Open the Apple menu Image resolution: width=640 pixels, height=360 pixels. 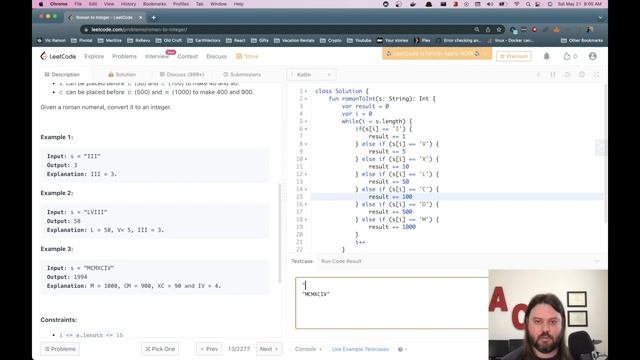pyautogui.click(x=41, y=4)
